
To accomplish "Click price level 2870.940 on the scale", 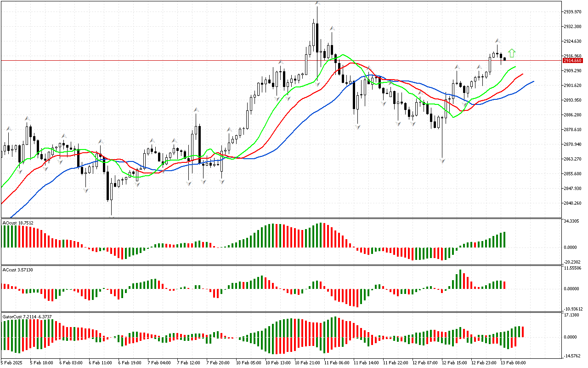I will tap(572, 144).
